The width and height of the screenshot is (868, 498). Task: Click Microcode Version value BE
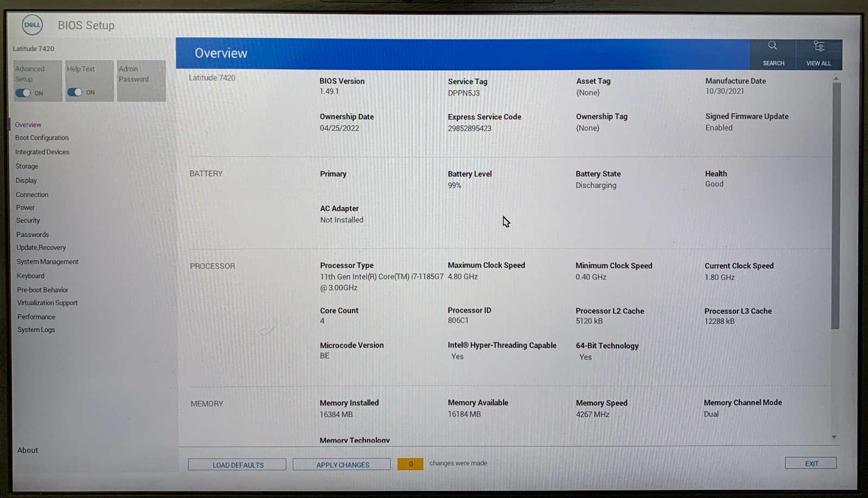pyautogui.click(x=324, y=356)
